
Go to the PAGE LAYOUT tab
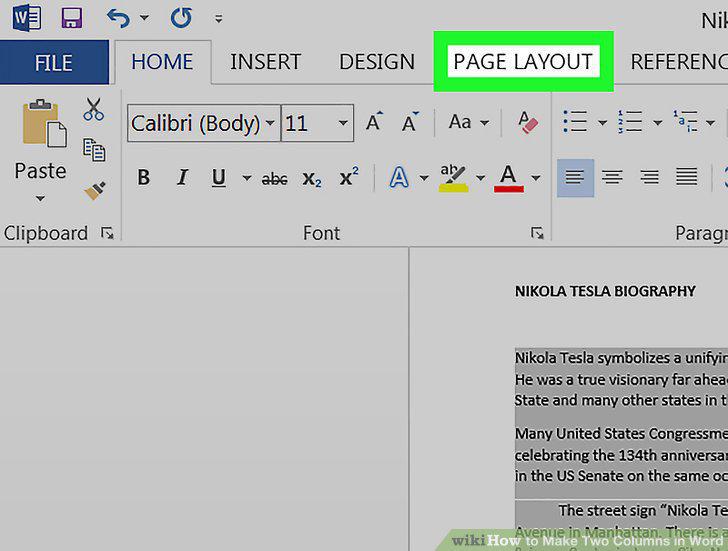pyautogui.click(x=523, y=62)
